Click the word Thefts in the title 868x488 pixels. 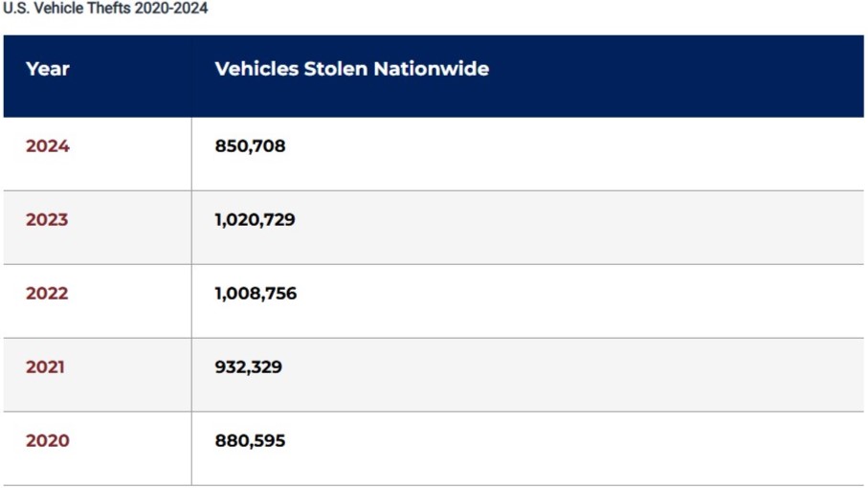tap(110, 9)
